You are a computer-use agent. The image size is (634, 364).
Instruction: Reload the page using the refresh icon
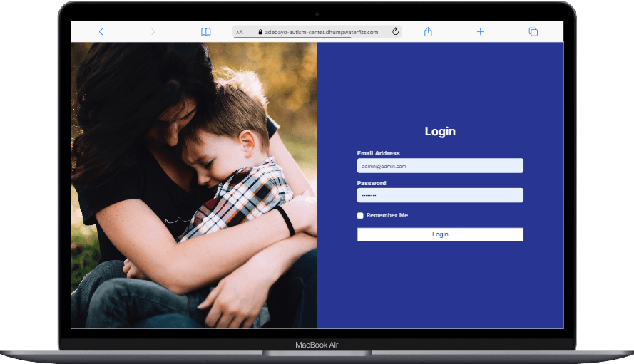[395, 32]
